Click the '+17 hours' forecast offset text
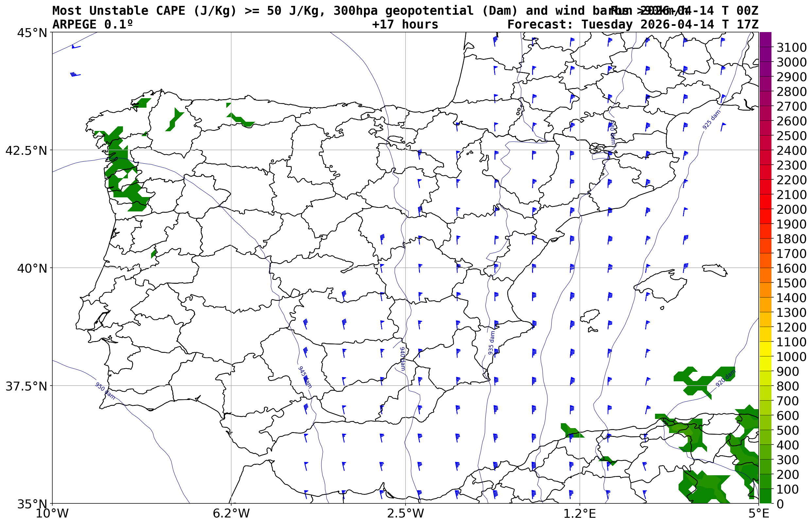This screenshot has width=812, height=525. [405, 25]
